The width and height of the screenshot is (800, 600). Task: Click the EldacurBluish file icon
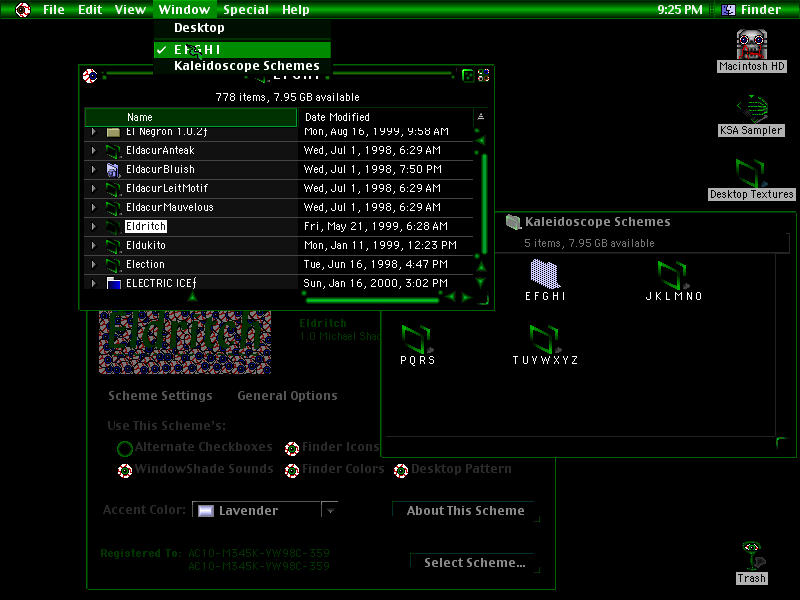click(113, 169)
